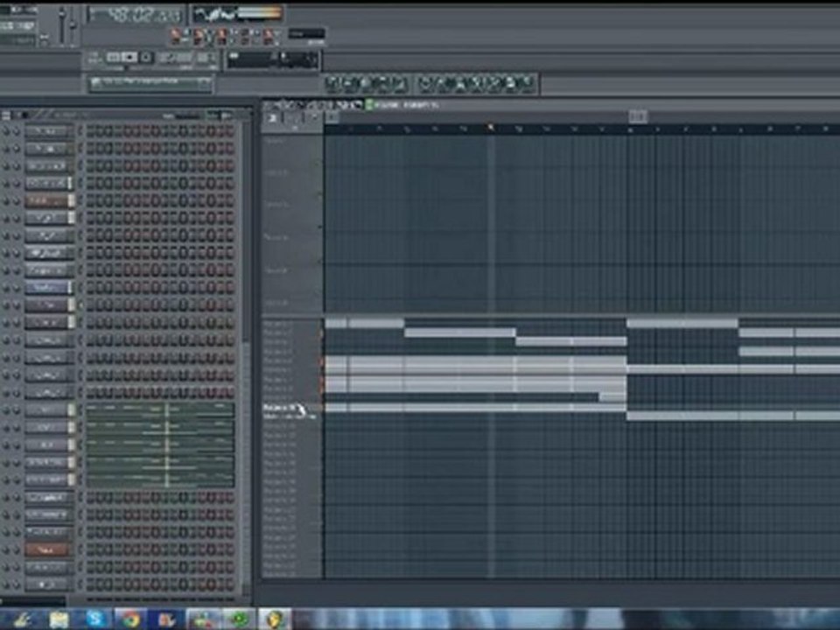Screen dimensions: 840x630
Task: Click the green icon in playlist title bar
Action: 369,104
